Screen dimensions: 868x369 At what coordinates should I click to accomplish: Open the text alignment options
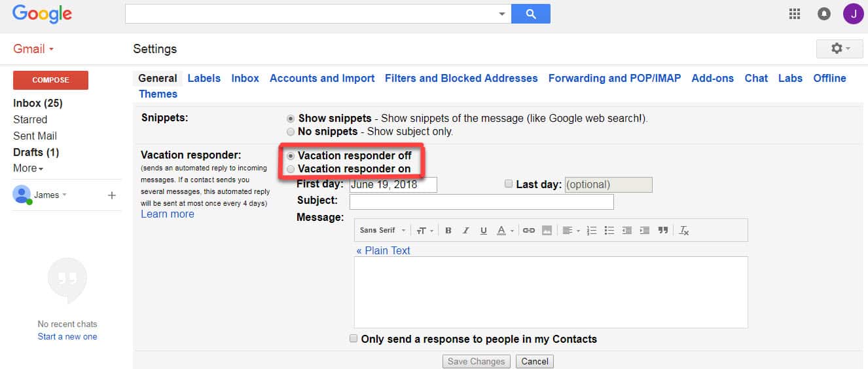571,230
